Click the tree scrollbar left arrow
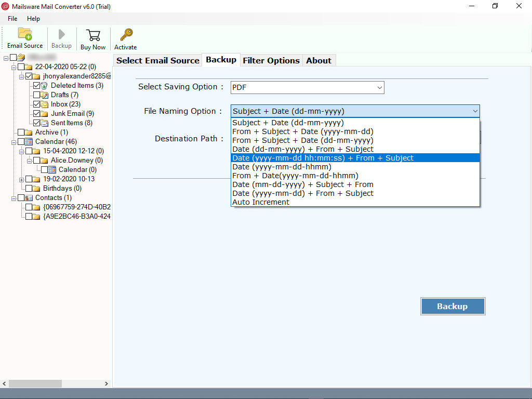 click(4, 383)
